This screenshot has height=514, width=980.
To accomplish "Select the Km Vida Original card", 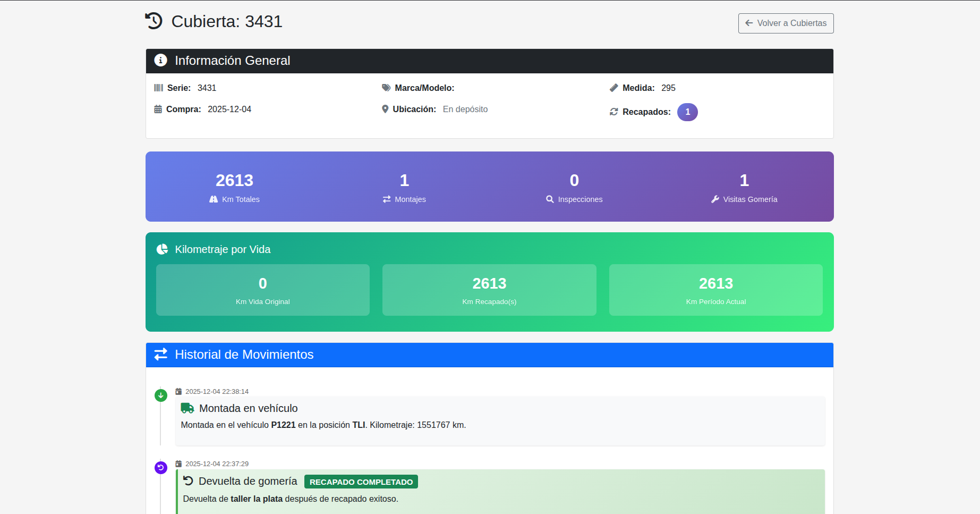I will pyautogui.click(x=263, y=290).
